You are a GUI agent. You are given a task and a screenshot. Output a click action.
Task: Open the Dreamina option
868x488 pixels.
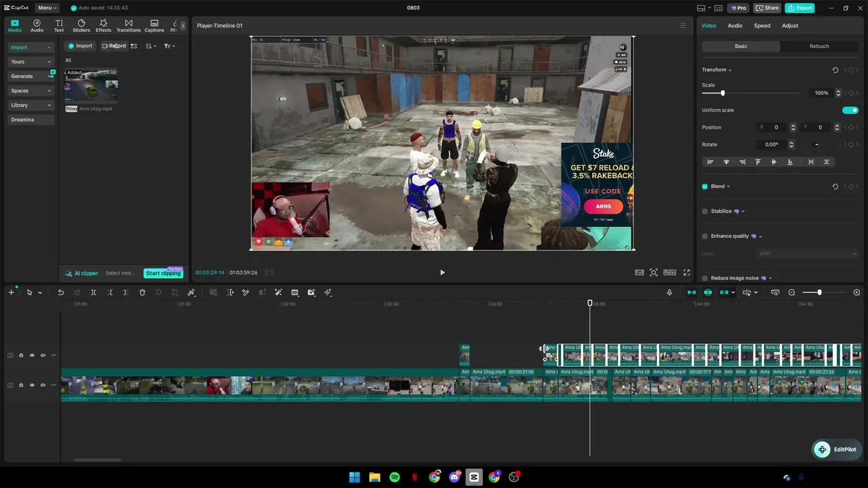(x=31, y=120)
